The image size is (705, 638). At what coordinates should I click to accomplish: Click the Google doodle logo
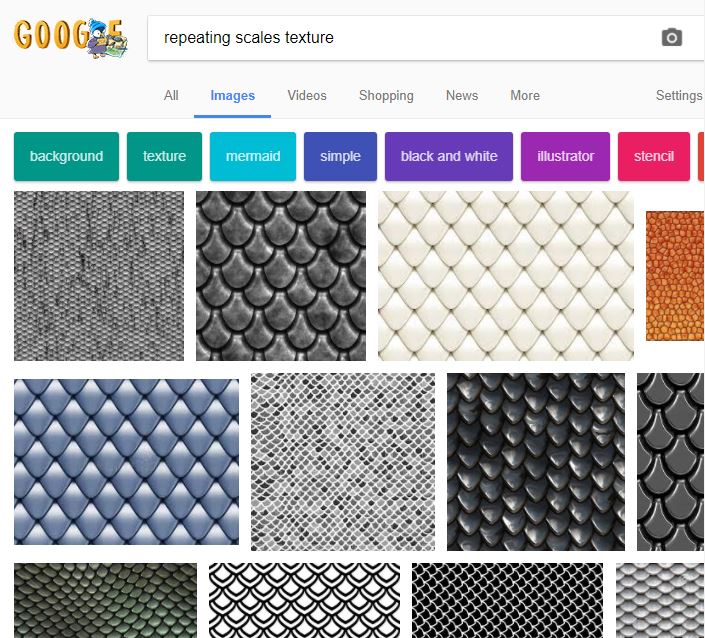[x=70, y=37]
